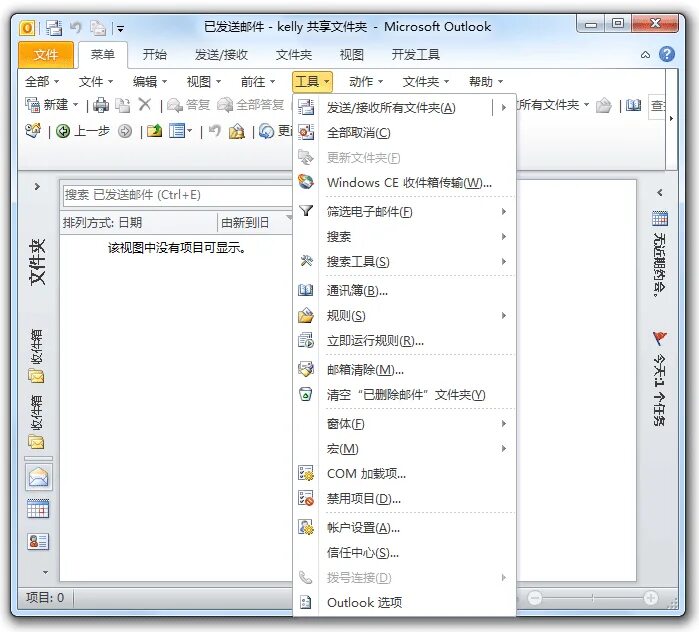Click the 答复 reply button
699x632 pixels.
tap(189, 105)
